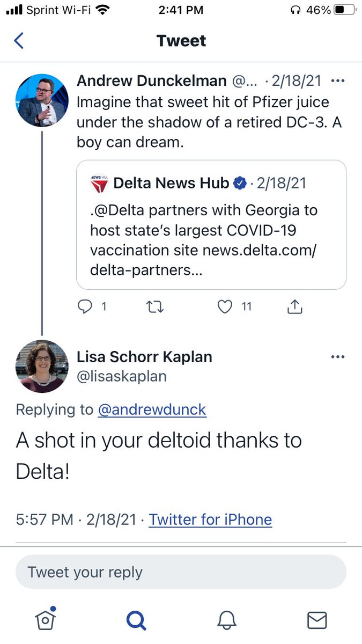The image size is (362, 644).
Task: Reply to Andrew Dunckelman's tweet
Action: pos(86,306)
